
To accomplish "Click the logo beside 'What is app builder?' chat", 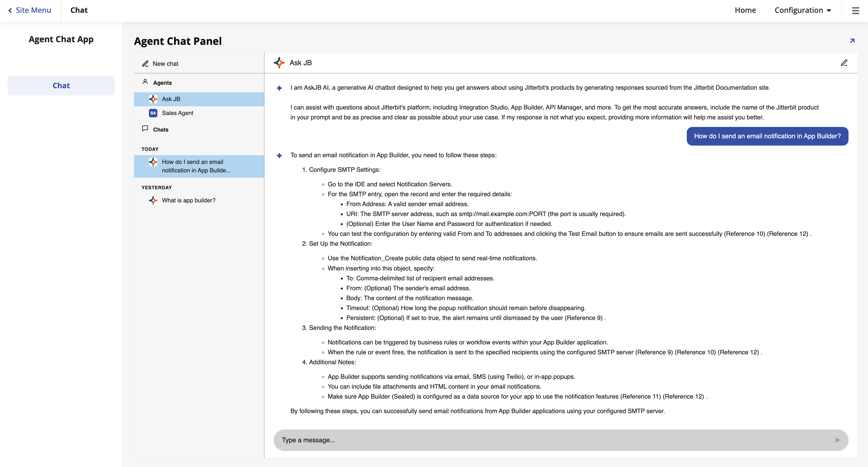I will (x=153, y=200).
